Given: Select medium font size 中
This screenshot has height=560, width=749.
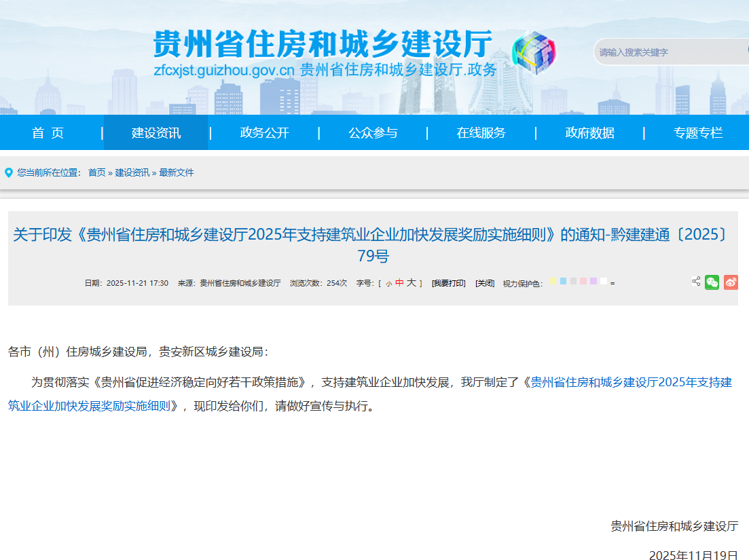Looking at the screenshot, I should [399, 283].
